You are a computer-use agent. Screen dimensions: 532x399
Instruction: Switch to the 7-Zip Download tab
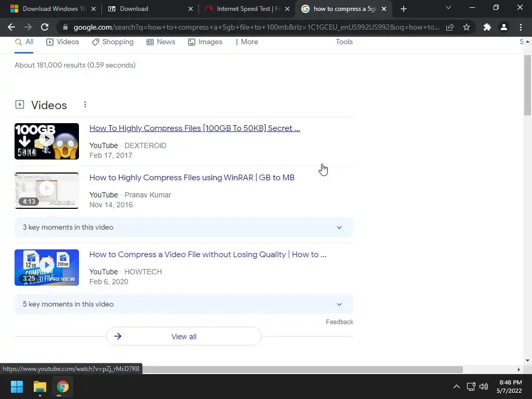click(149, 9)
